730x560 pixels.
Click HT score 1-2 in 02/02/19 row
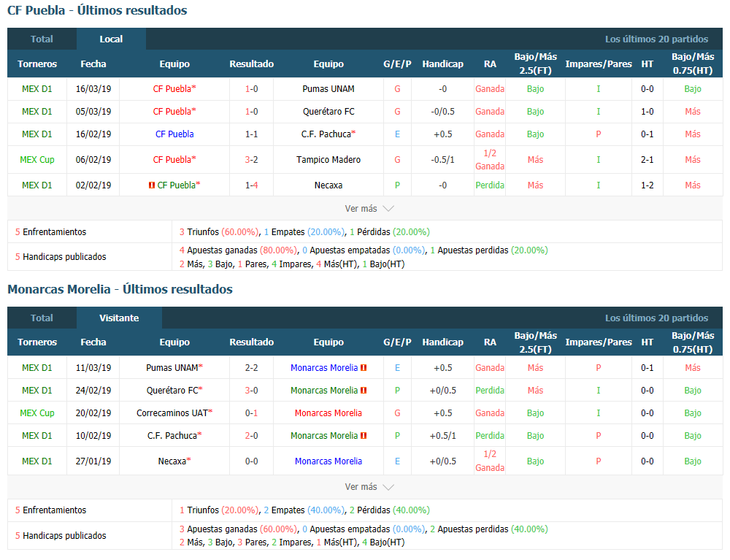647,185
